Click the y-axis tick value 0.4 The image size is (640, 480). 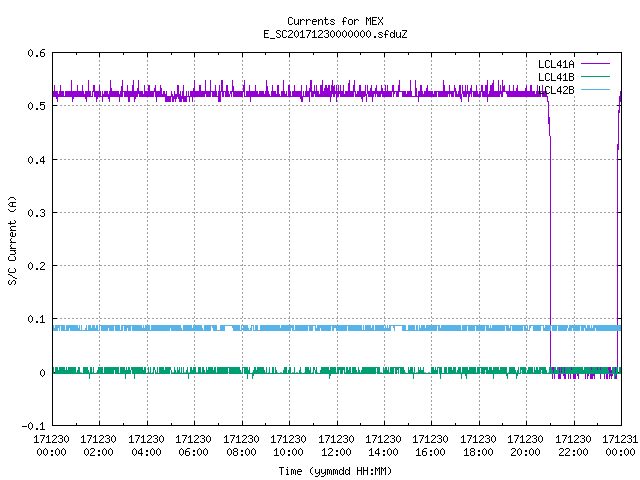(36, 160)
